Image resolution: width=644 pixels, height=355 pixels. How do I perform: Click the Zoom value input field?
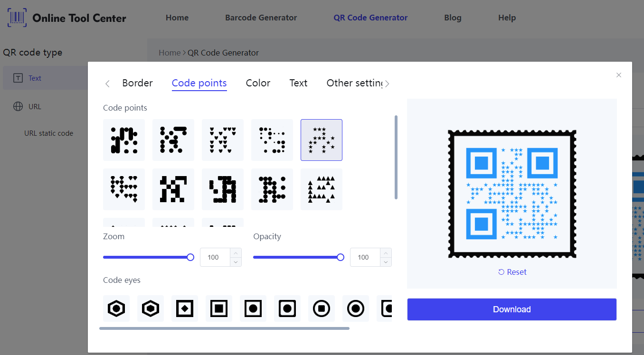click(215, 257)
